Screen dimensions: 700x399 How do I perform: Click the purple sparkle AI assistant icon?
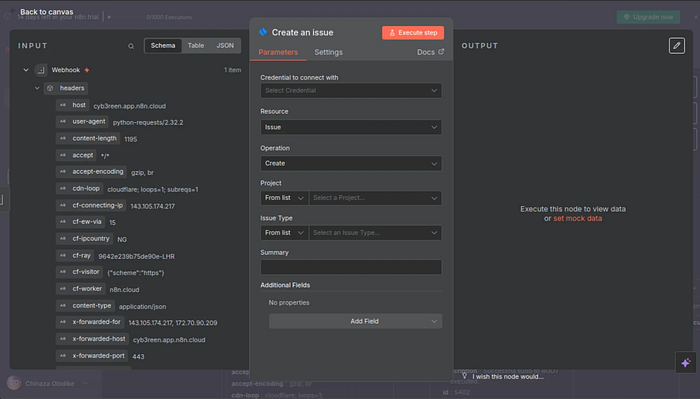pos(686,363)
